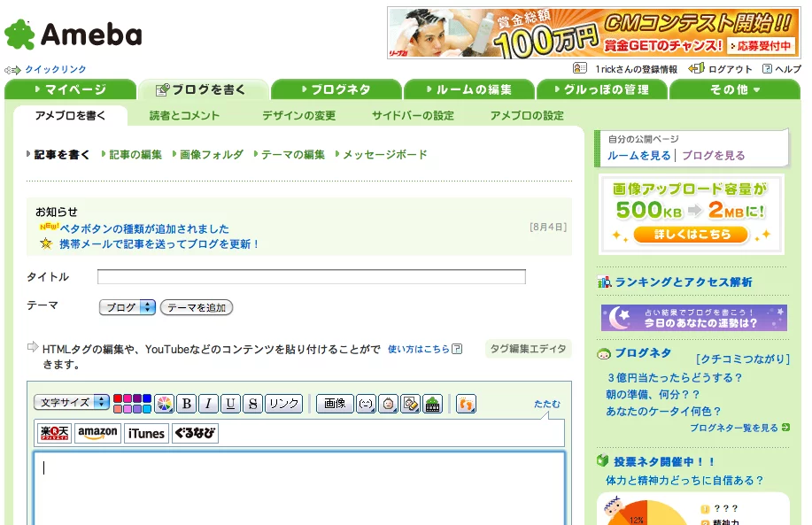Apply strikethrough with the S button
This screenshot has width=812, height=525.
[x=252, y=404]
